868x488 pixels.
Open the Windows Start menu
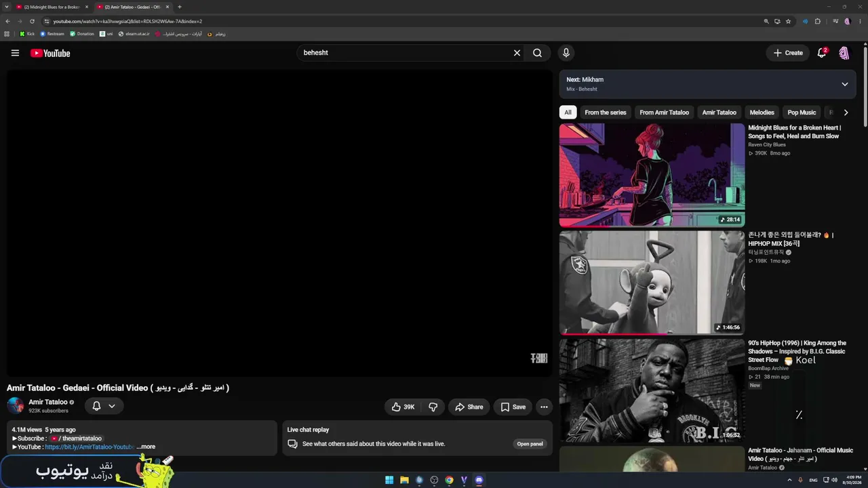[x=389, y=480]
